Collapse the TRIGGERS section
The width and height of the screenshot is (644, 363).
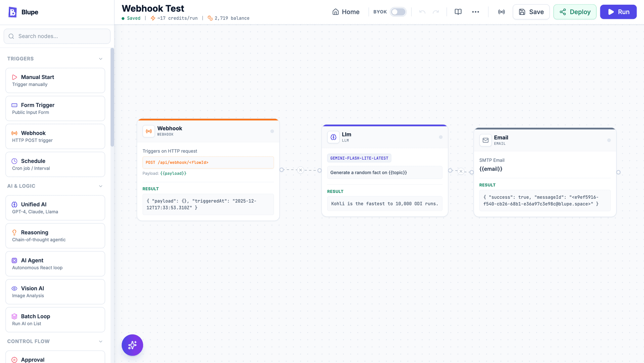point(101,58)
